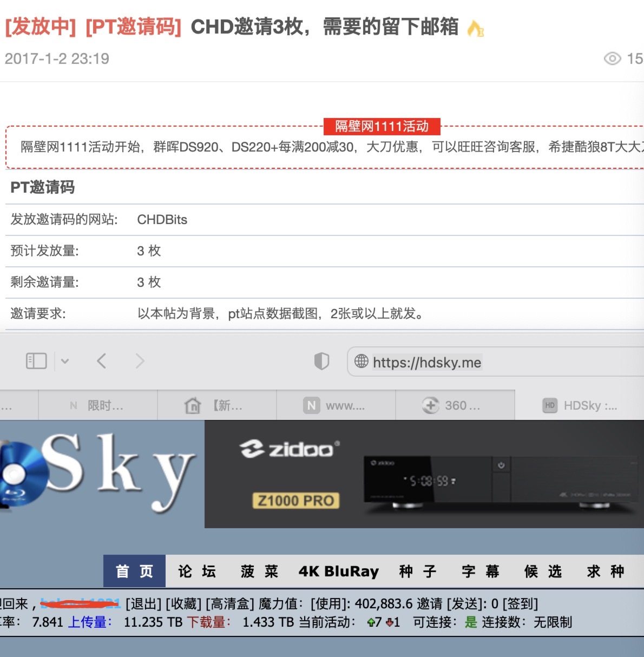Click the 2017-1-2 23:19 timestamp

coord(57,58)
